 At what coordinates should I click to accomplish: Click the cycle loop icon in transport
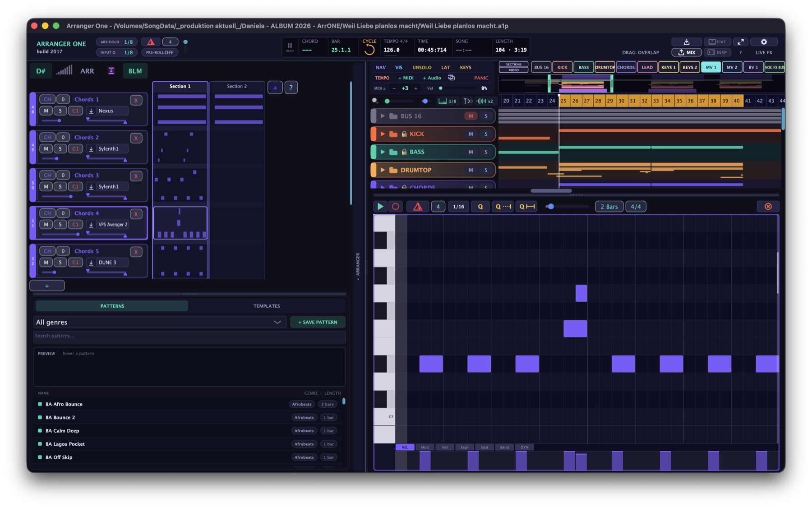click(x=369, y=50)
